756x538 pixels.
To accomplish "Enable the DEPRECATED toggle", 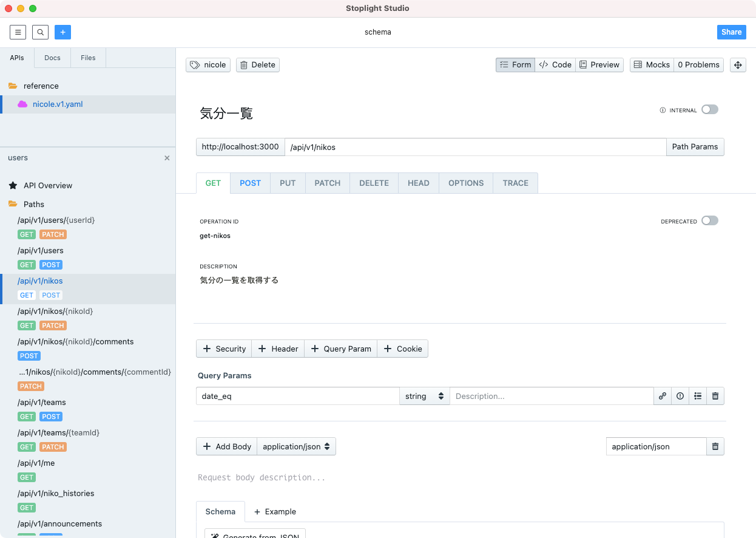I will (709, 221).
